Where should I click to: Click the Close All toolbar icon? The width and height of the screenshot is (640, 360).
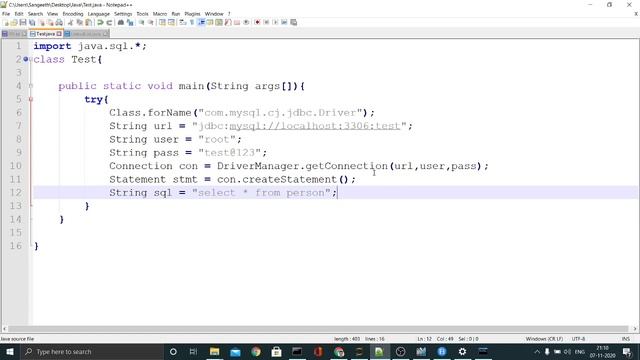tap(50, 22)
